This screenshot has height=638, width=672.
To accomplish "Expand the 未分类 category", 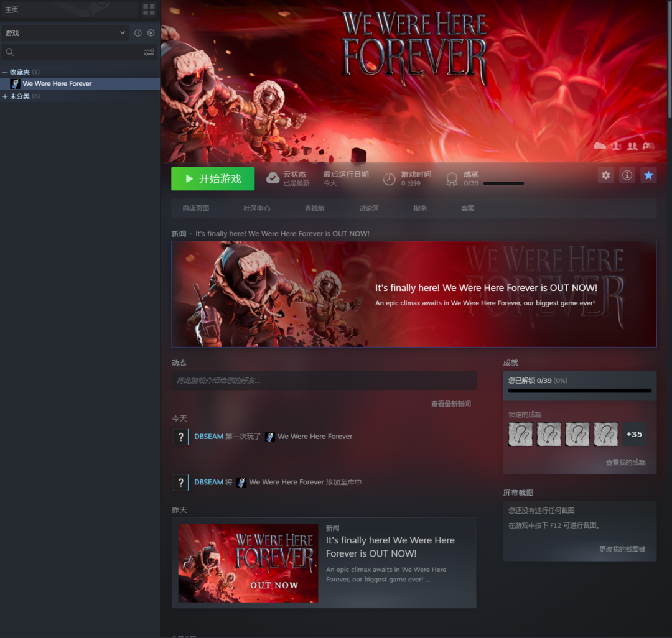I will tap(5, 96).
